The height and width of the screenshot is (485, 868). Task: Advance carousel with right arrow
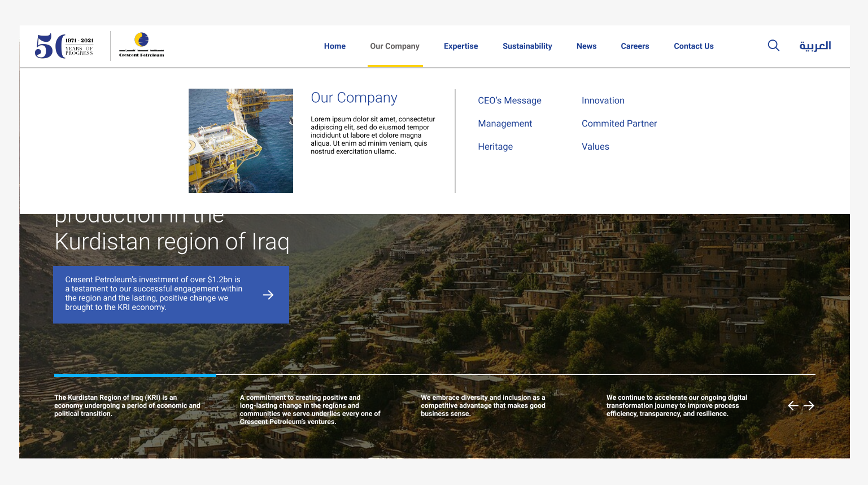tap(809, 405)
